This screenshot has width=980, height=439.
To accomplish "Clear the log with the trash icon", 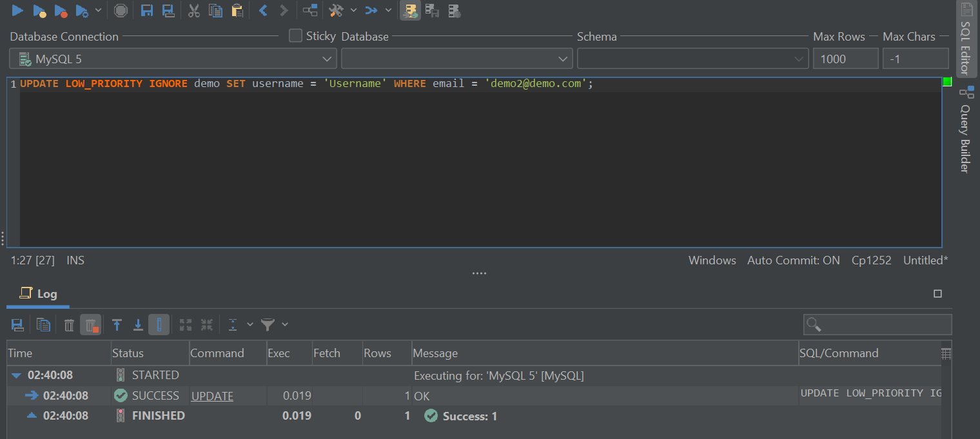I will pyautogui.click(x=69, y=324).
